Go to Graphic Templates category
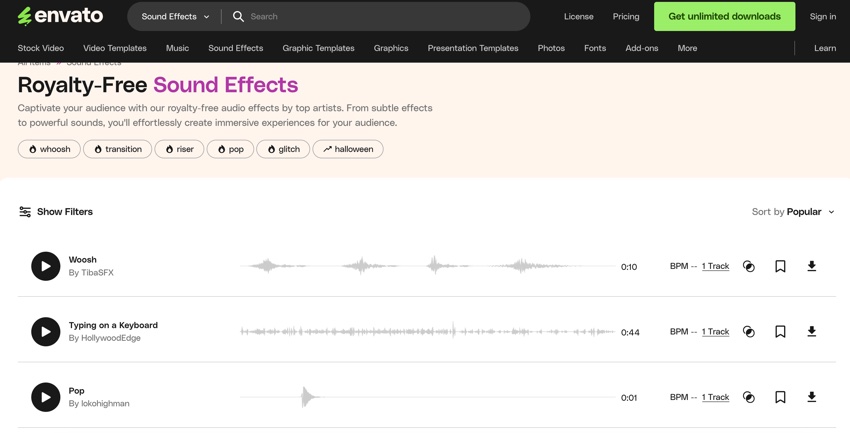Viewport: 850px width, 433px height. coord(318,48)
